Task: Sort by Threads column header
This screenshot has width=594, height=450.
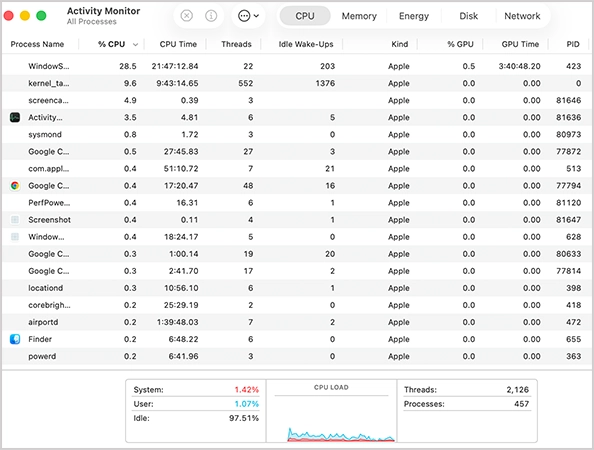Action: tap(236, 44)
